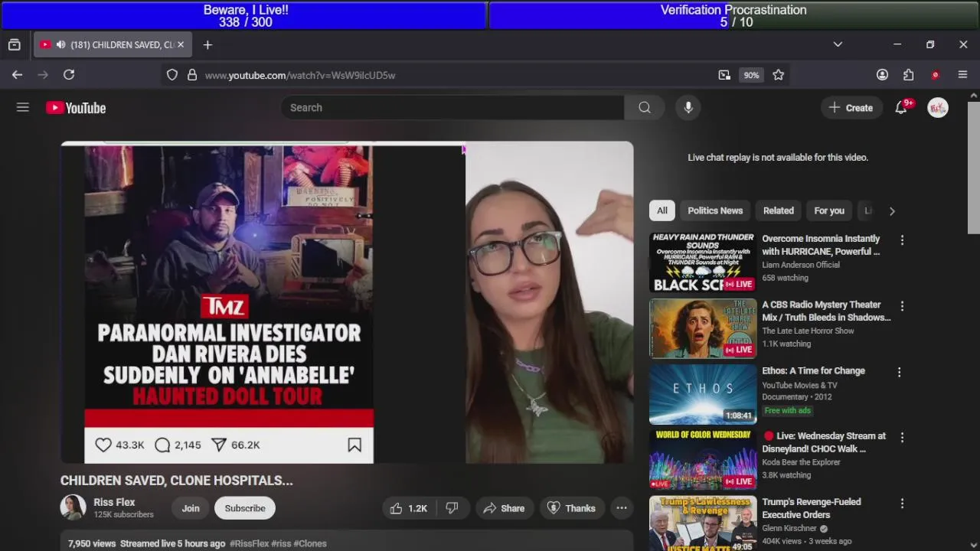Open the Riss Flex channel name link

tap(114, 503)
